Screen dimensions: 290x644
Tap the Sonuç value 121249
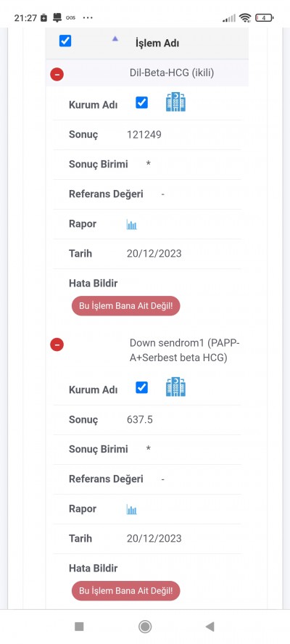pyautogui.click(x=144, y=135)
